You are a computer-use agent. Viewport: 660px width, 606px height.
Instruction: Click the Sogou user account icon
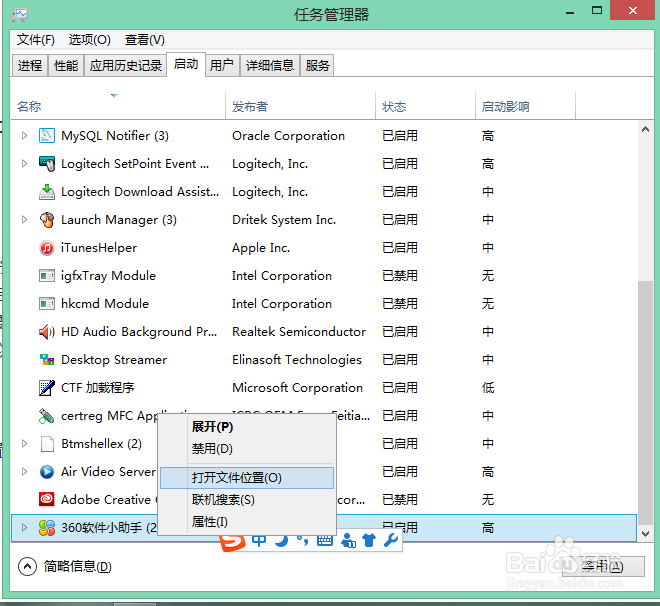(x=348, y=540)
